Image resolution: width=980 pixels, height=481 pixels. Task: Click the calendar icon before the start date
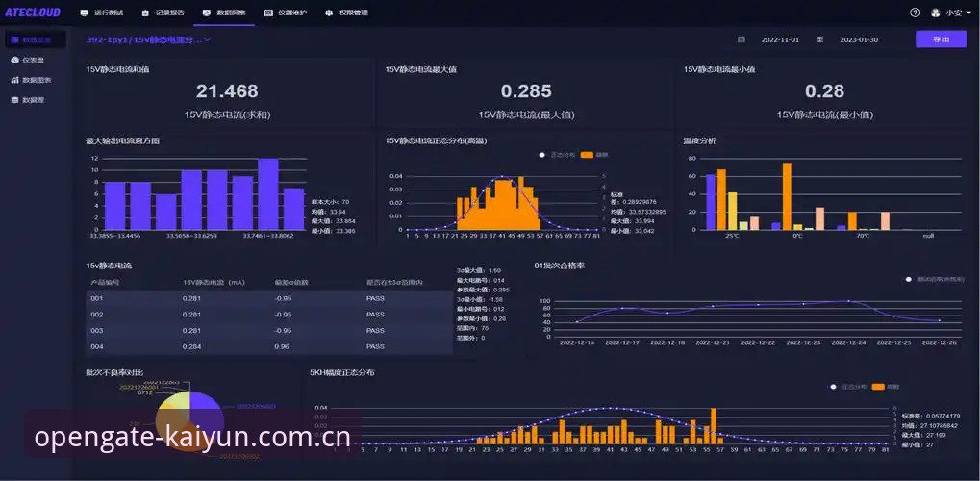point(741,39)
